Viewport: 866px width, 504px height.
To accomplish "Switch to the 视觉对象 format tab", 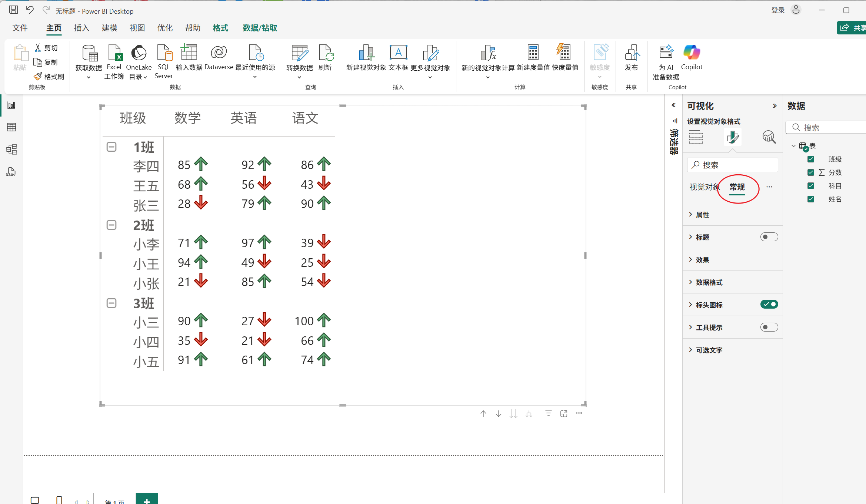I will coord(703,187).
